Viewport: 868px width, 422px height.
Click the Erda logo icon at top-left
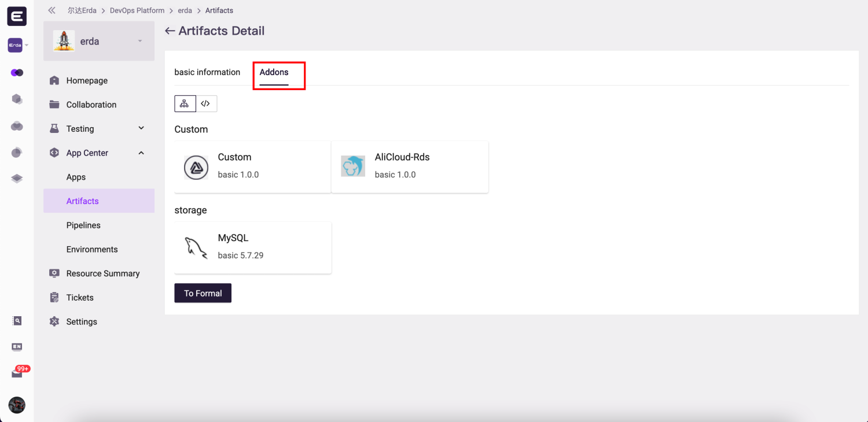[x=17, y=17]
